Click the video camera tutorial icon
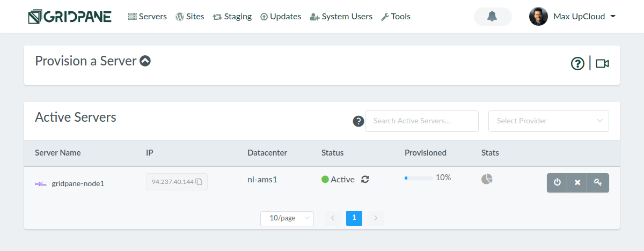The height and width of the screenshot is (251, 644). [x=602, y=64]
